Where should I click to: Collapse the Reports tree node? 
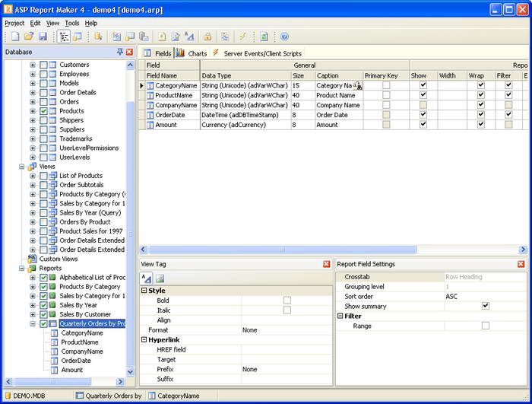(22, 268)
